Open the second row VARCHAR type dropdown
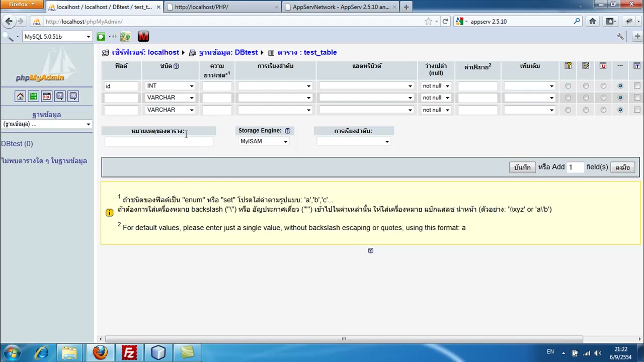Screen dimensions: 644x362 point(170,98)
